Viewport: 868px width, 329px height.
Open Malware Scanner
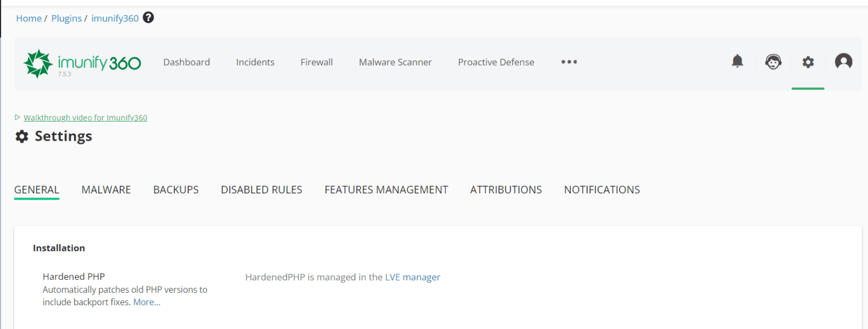(x=395, y=62)
